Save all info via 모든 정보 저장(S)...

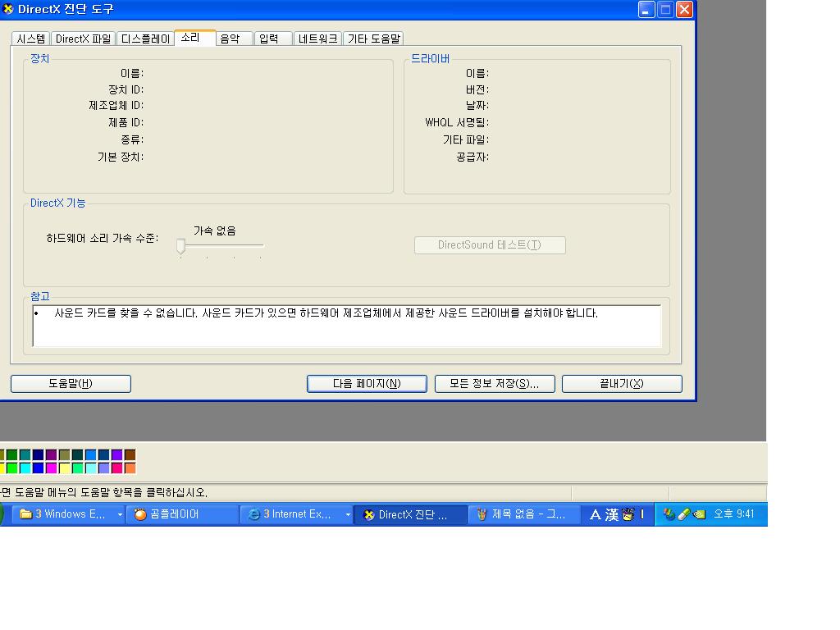coord(495,384)
